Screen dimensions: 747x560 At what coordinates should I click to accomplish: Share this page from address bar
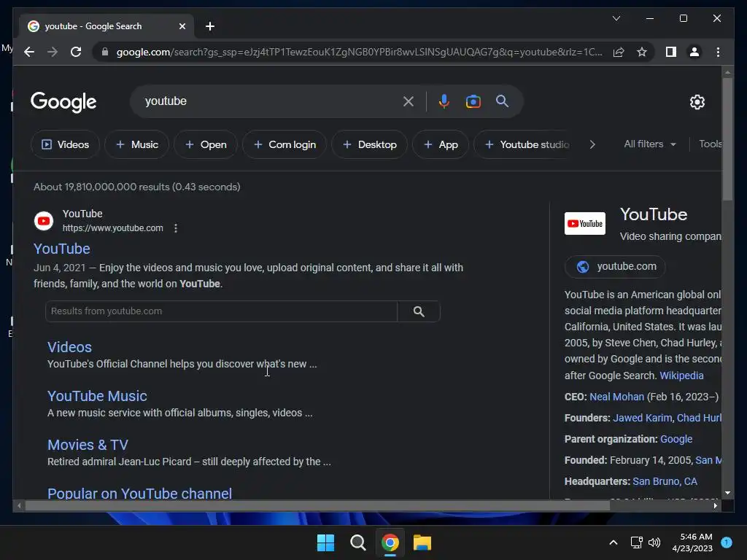click(619, 52)
